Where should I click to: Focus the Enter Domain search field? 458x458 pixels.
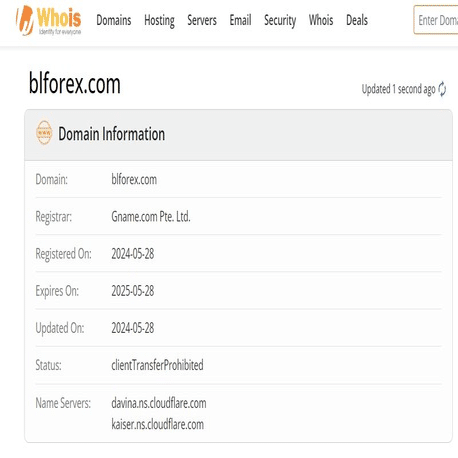pos(436,20)
